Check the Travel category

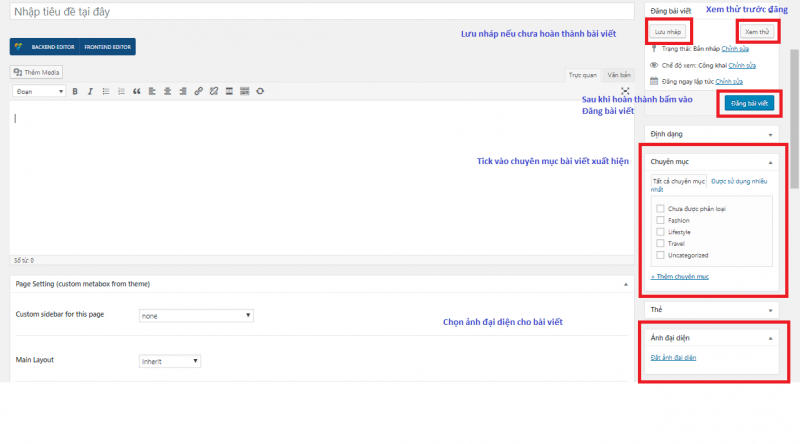660,243
